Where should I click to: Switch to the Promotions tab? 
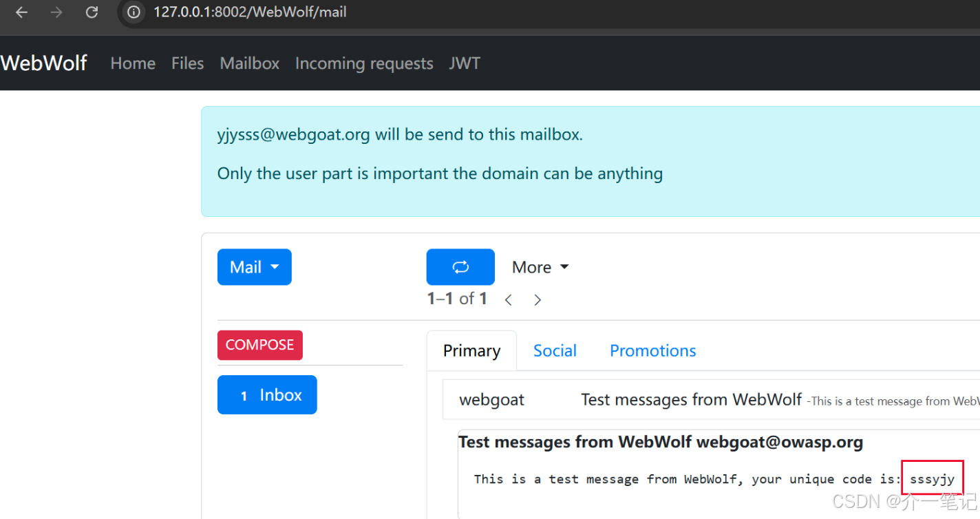click(653, 351)
